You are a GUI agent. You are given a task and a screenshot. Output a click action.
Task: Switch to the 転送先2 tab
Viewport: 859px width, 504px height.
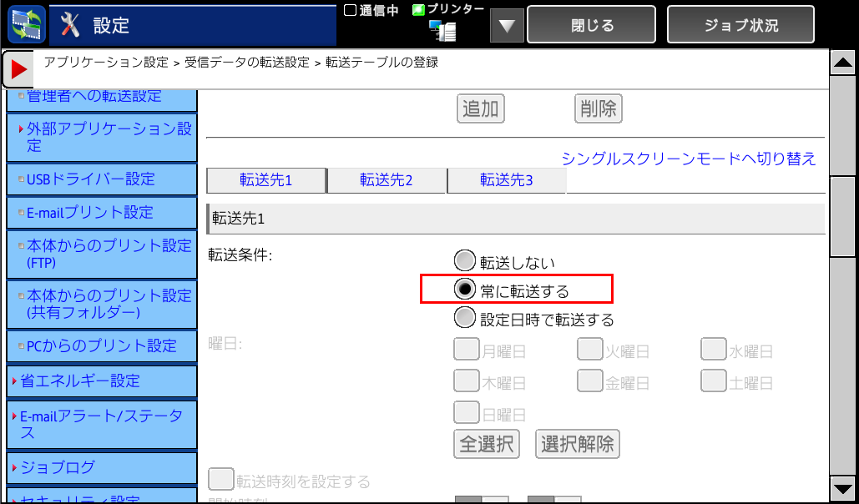[x=387, y=180]
